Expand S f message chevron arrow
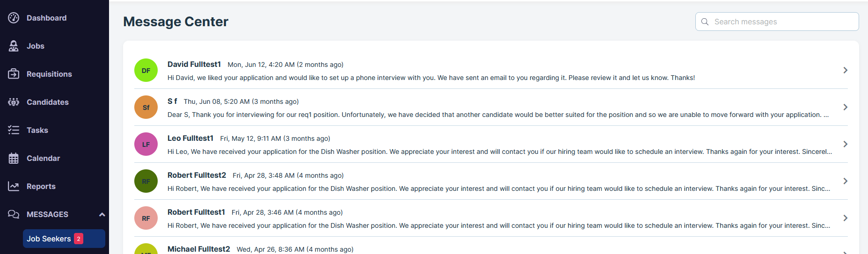 click(x=845, y=107)
